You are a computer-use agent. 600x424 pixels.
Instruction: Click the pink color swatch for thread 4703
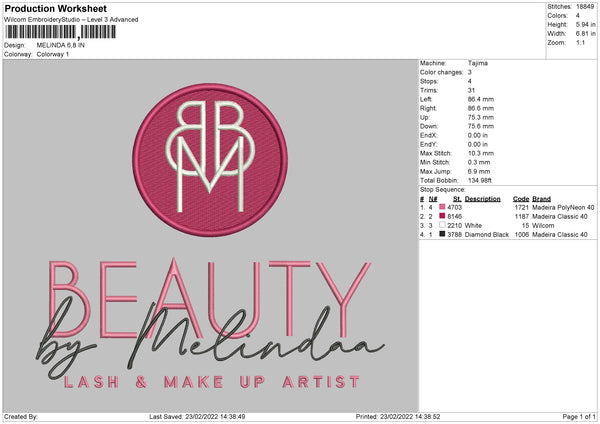click(x=442, y=207)
